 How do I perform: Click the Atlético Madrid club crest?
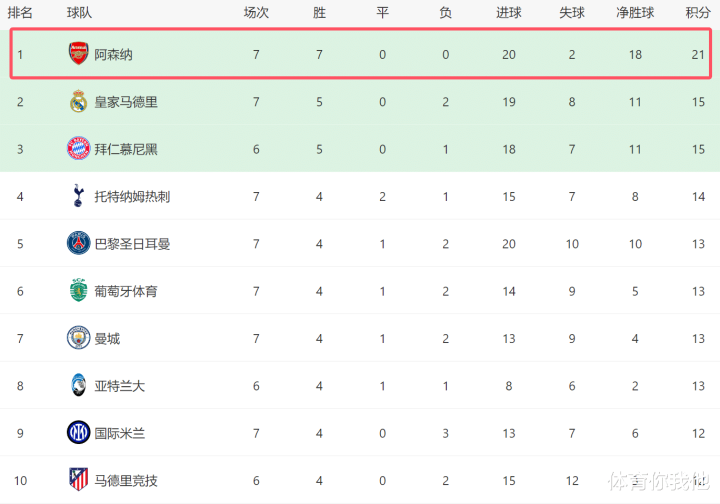coord(78,480)
